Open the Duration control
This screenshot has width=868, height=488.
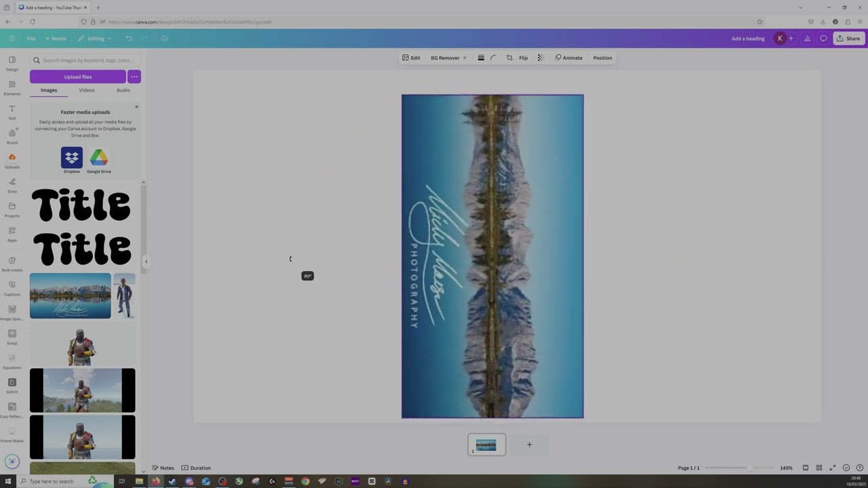196,468
